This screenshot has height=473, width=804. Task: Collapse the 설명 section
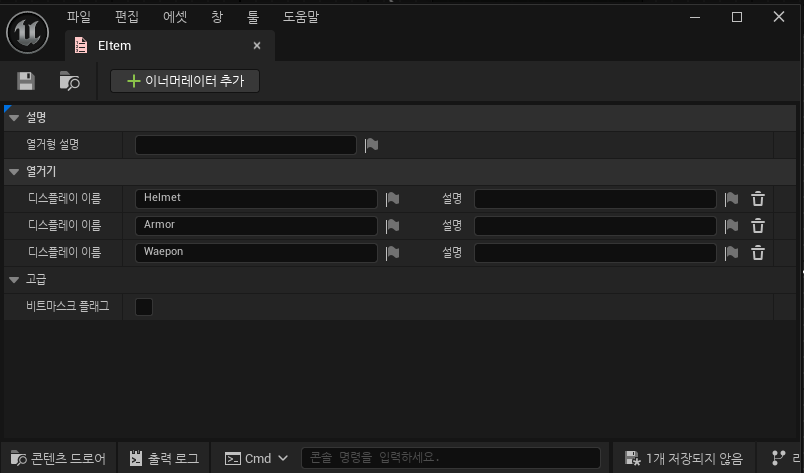(x=14, y=118)
